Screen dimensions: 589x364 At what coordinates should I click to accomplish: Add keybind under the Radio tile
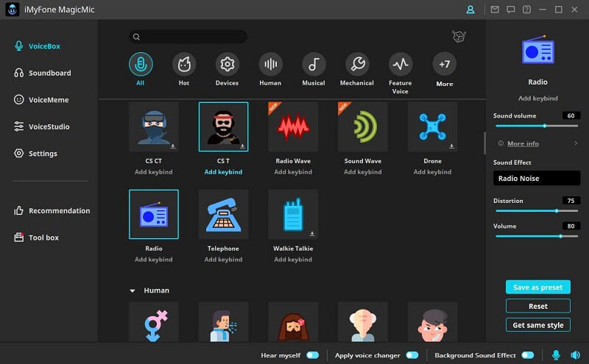click(154, 260)
